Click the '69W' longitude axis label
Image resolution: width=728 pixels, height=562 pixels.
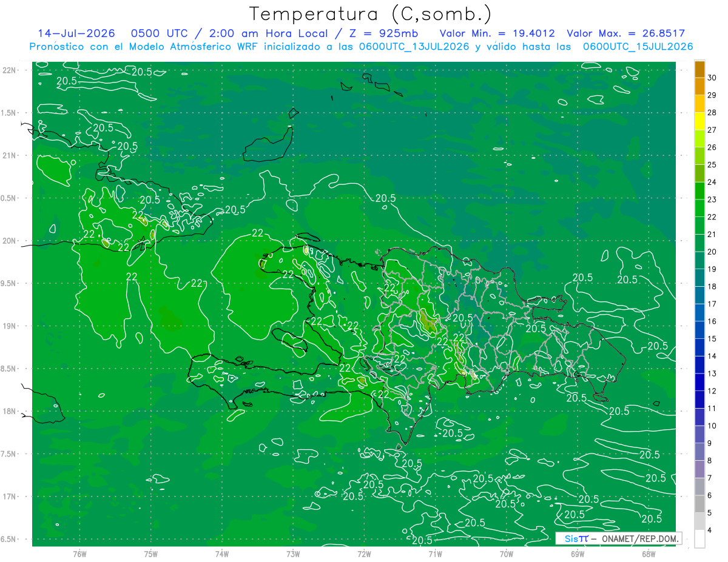578,554
